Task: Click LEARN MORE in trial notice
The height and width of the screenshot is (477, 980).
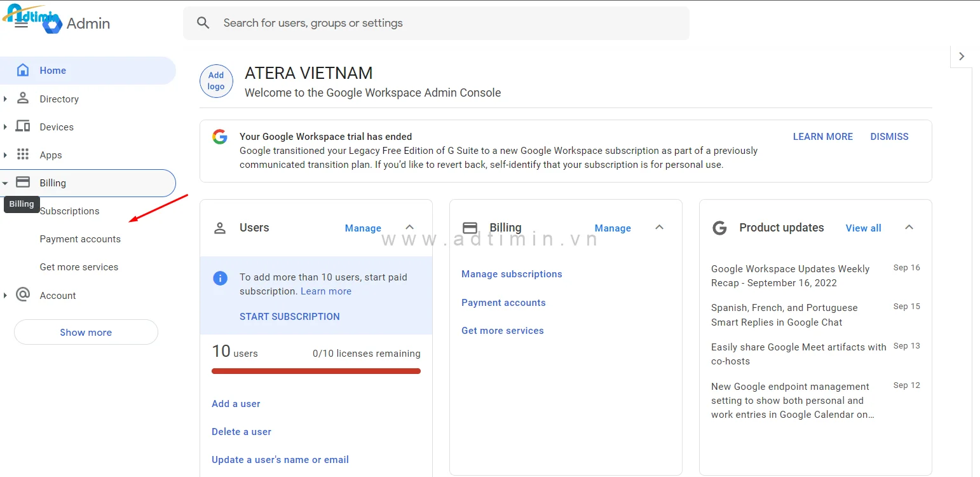Action: (x=823, y=137)
